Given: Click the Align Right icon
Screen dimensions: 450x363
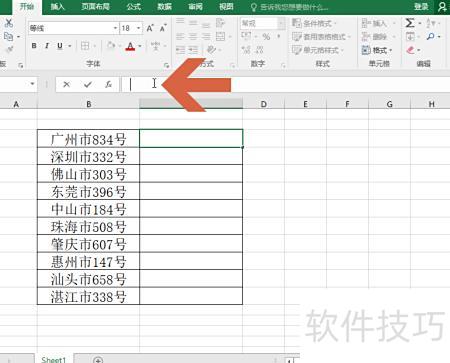Looking at the screenshot, I should tap(206, 36).
